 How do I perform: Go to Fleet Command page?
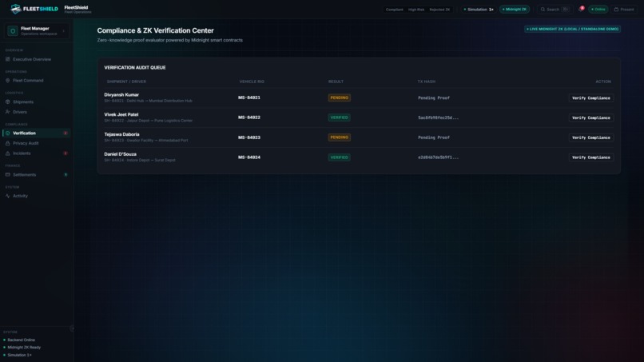tap(37, 81)
